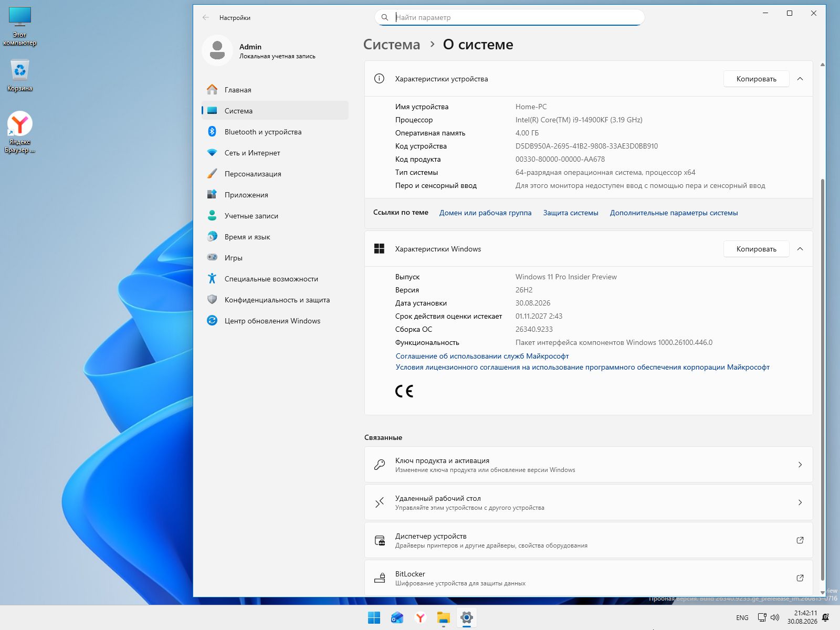Viewport: 840px width, 630px height.
Task: Click the search magnifier icon
Action: click(385, 17)
